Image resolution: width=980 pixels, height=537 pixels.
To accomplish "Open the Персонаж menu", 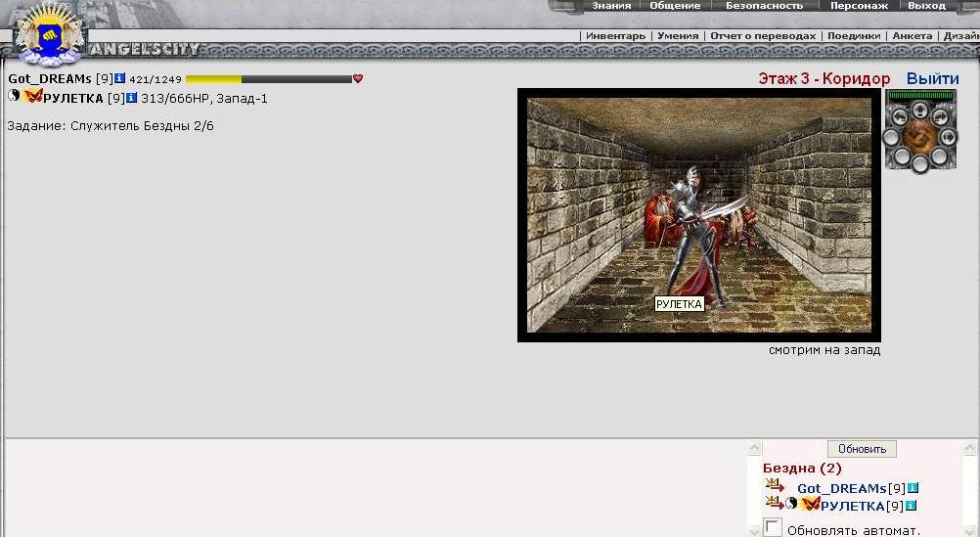I will pos(860,6).
